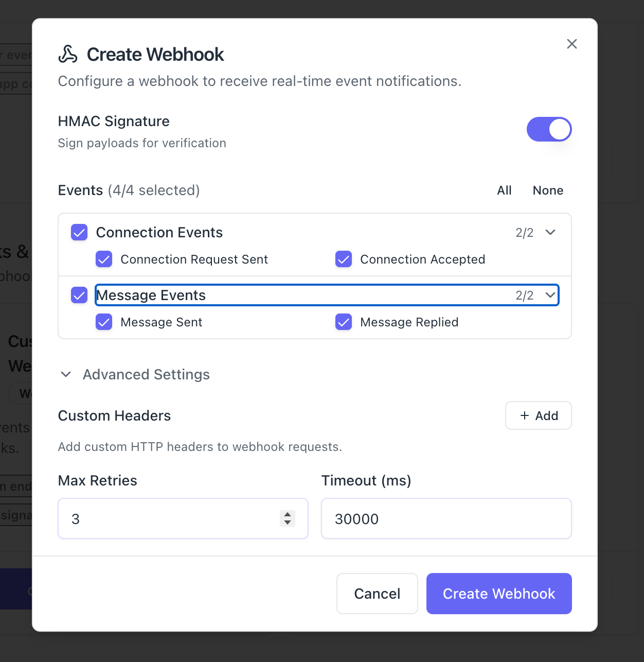The image size is (644, 662).
Task: Uncheck the Connection Events group checkbox
Action: pos(79,233)
